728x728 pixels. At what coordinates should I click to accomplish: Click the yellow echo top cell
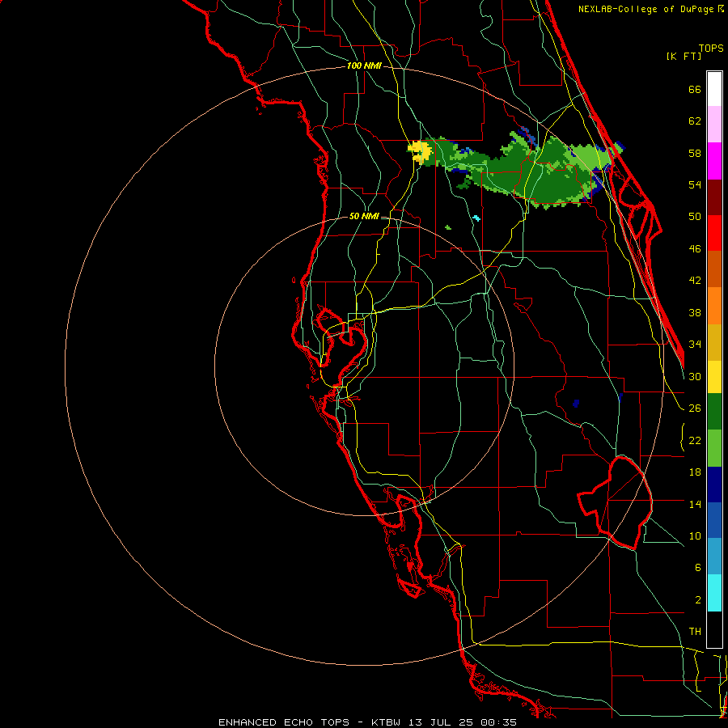[421, 152]
